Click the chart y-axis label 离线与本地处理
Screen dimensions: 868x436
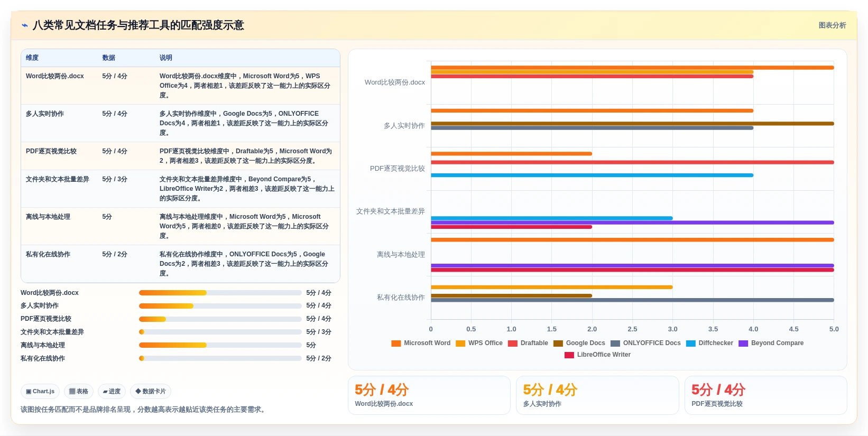pyautogui.click(x=401, y=255)
